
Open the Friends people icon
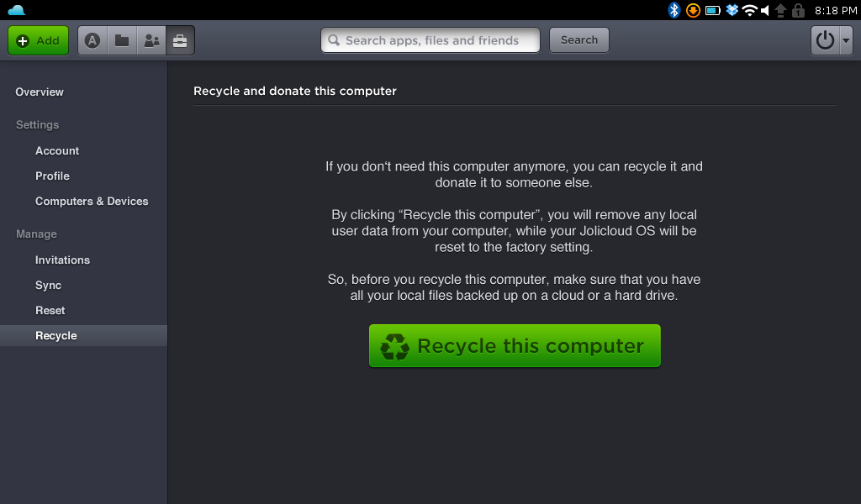click(x=151, y=40)
